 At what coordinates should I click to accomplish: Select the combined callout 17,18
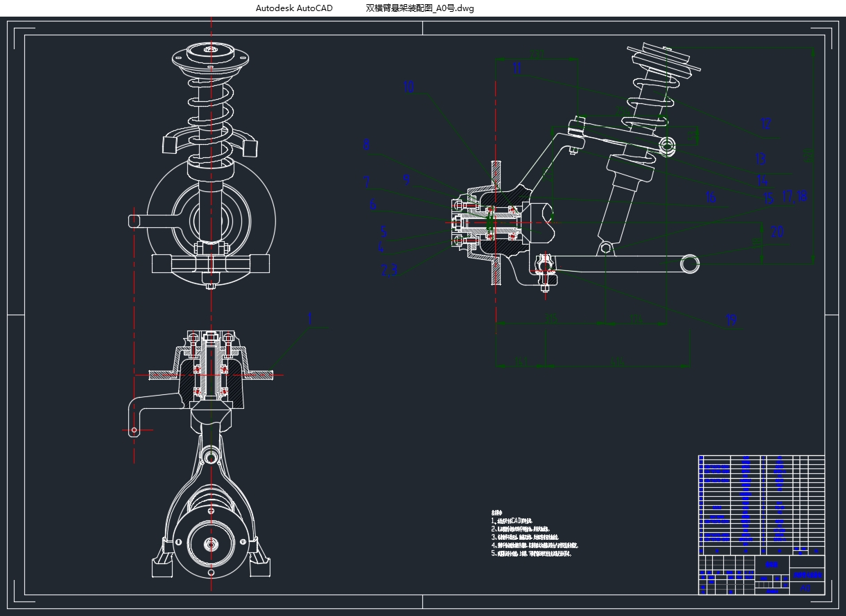[794, 197]
